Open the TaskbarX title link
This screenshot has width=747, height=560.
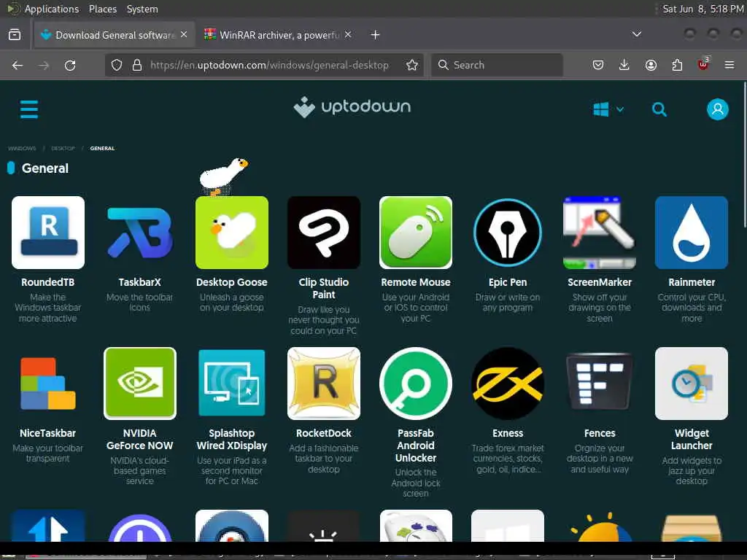(x=140, y=282)
